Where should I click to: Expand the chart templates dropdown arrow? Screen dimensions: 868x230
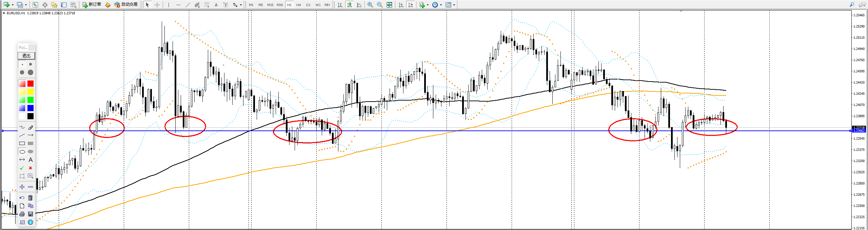click(454, 5)
